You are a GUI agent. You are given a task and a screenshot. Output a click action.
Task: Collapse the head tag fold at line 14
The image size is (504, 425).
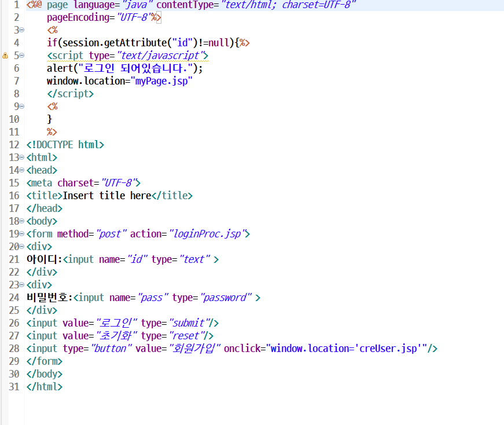pos(21,170)
